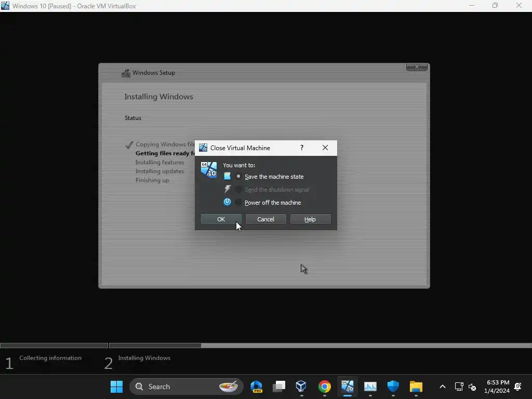Open Task View on the taskbar
Screen dimensions: 532x399
click(279, 387)
